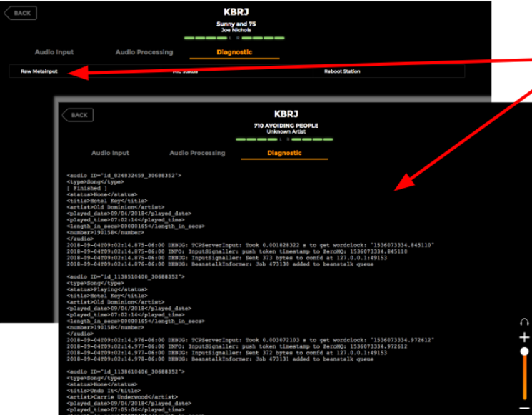Click the headphones monitor icon
The image size is (532, 415).
click(x=524, y=322)
